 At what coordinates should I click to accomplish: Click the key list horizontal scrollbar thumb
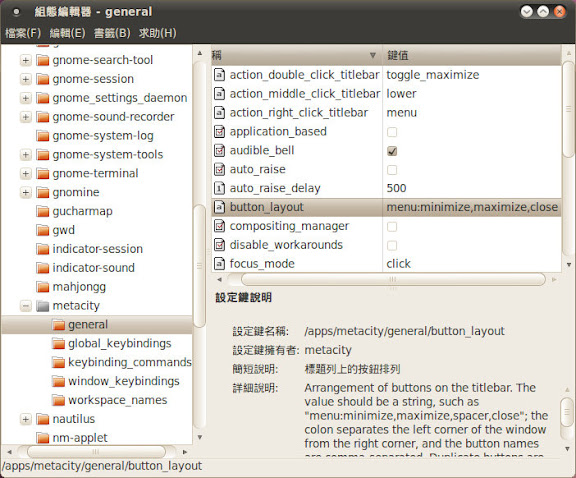click(x=393, y=280)
